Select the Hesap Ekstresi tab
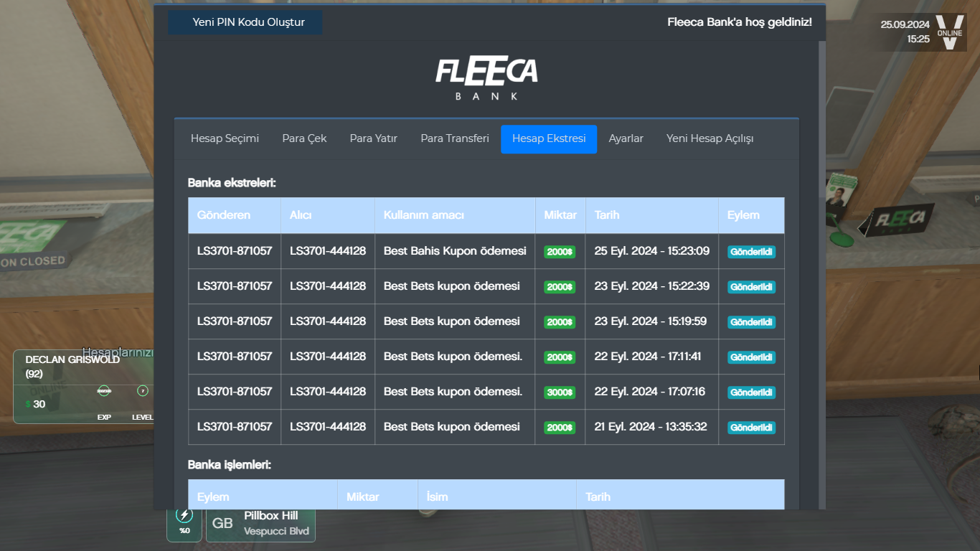Screen dimensions: 980x551 tap(549, 138)
